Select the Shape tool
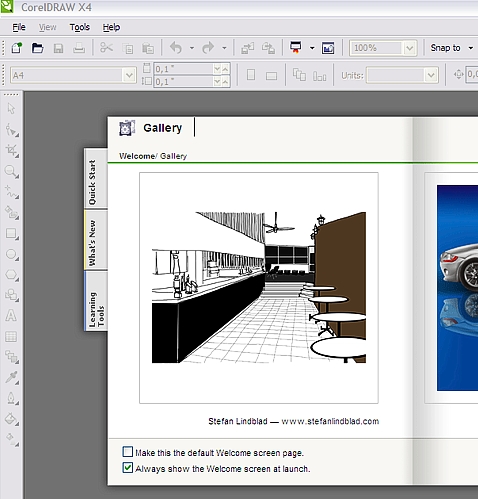Viewport: 478px width, 499px height. pyautogui.click(x=12, y=130)
